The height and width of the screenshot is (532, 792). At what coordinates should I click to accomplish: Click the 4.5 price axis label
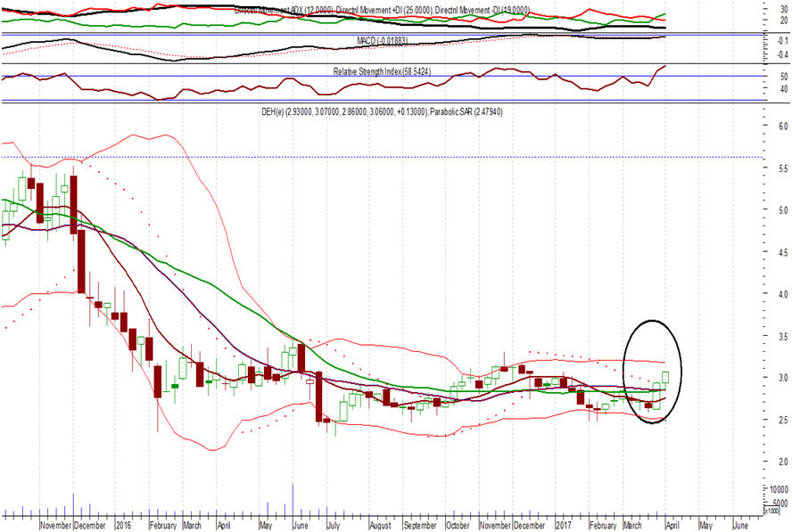(x=782, y=252)
